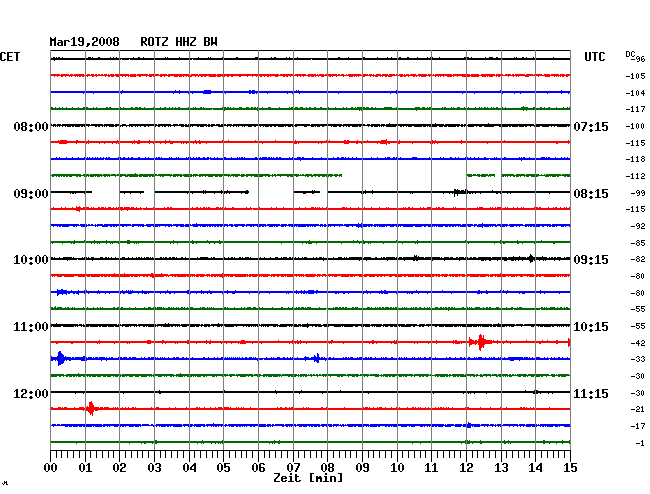This screenshot has height=494, width=650.
Task: Select the 05 minute axis label
Action: click(x=223, y=468)
